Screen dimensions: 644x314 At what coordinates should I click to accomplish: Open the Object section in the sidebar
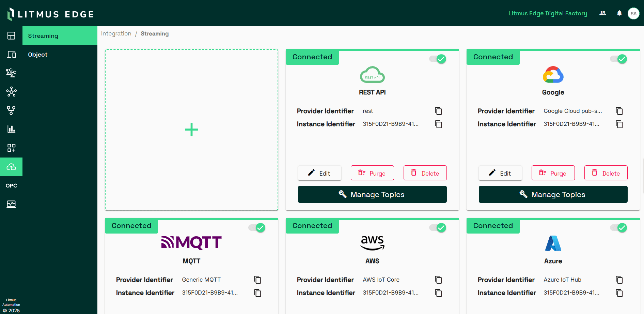point(37,55)
